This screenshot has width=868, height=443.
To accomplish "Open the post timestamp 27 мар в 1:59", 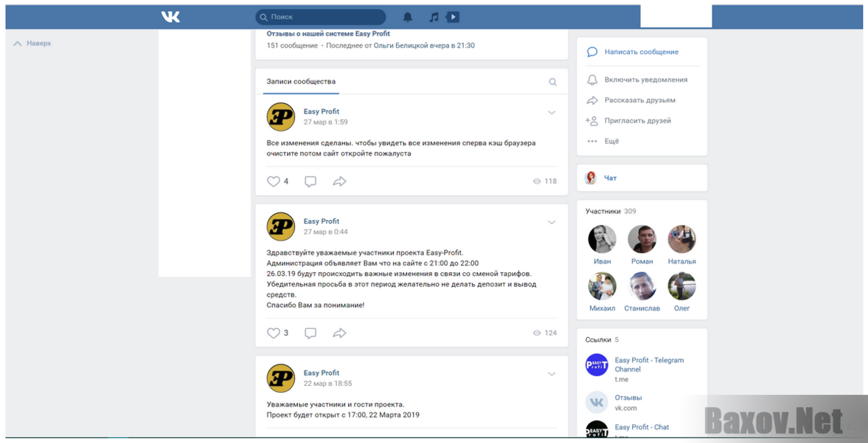I will pyautogui.click(x=326, y=123).
